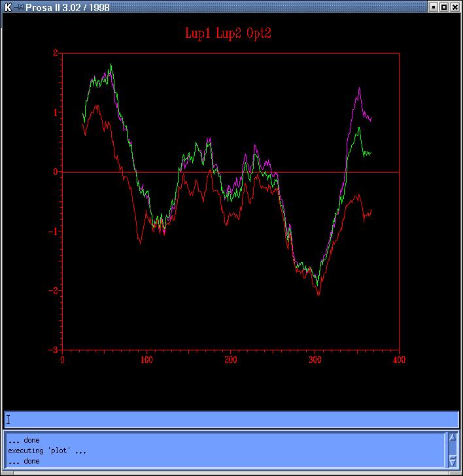
Task: Close the Prosa II window
Action: 455,7
